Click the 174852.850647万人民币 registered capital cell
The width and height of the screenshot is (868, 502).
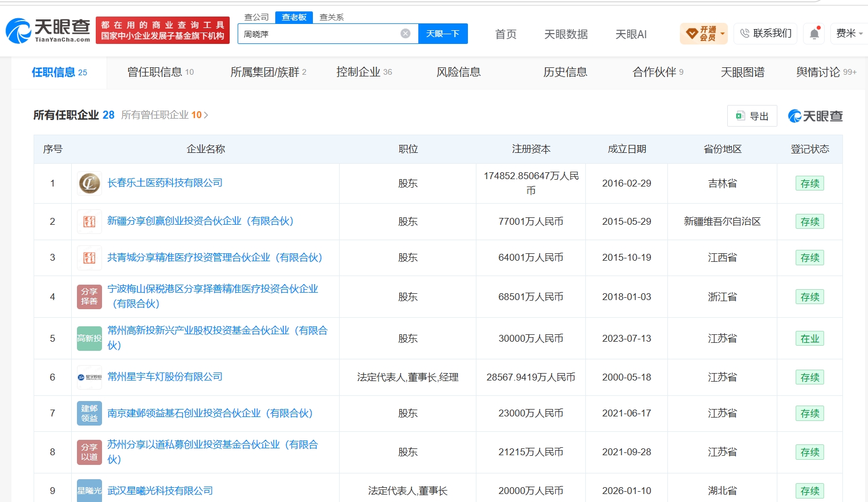pyautogui.click(x=531, y=183)
